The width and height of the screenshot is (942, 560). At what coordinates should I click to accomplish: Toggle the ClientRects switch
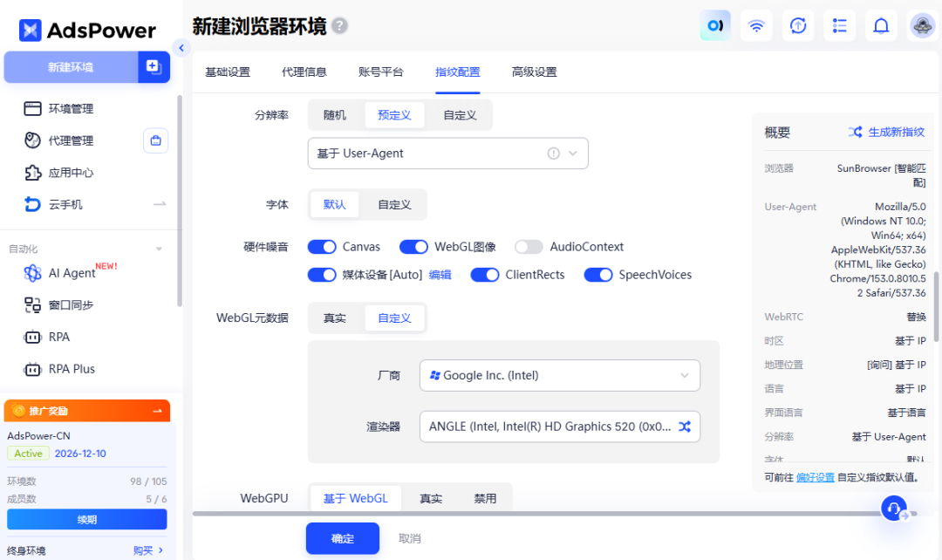pyautogui.click(x=485, y=275)
